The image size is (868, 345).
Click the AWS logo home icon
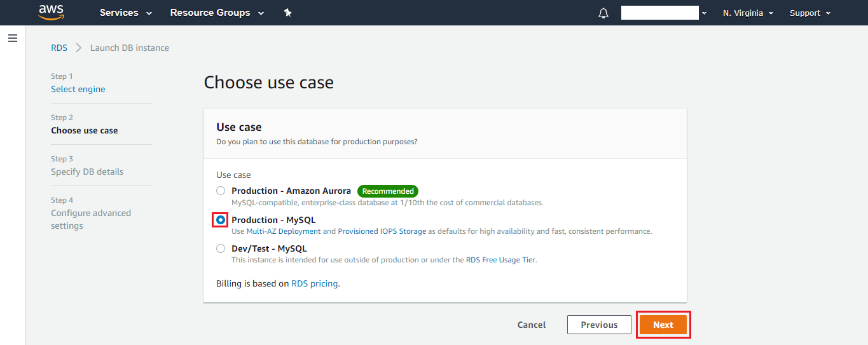coord(51,12)
